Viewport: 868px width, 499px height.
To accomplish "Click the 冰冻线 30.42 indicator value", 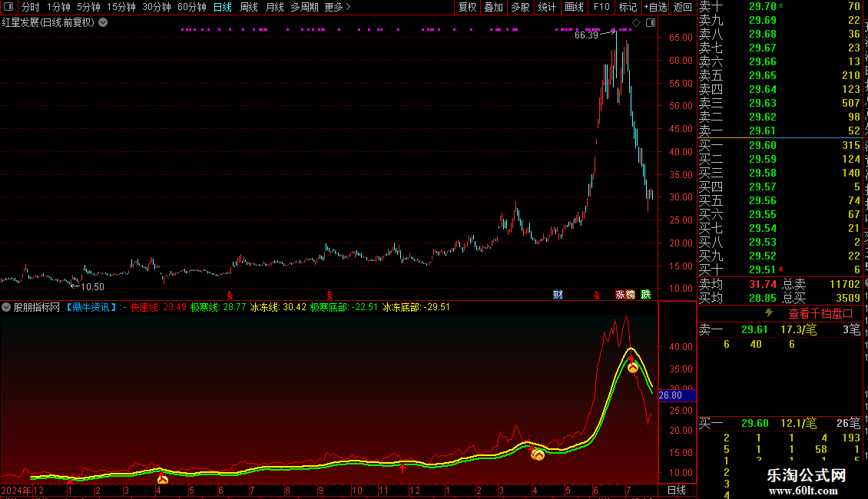I will pyautogui.click(x=278, y=307).
